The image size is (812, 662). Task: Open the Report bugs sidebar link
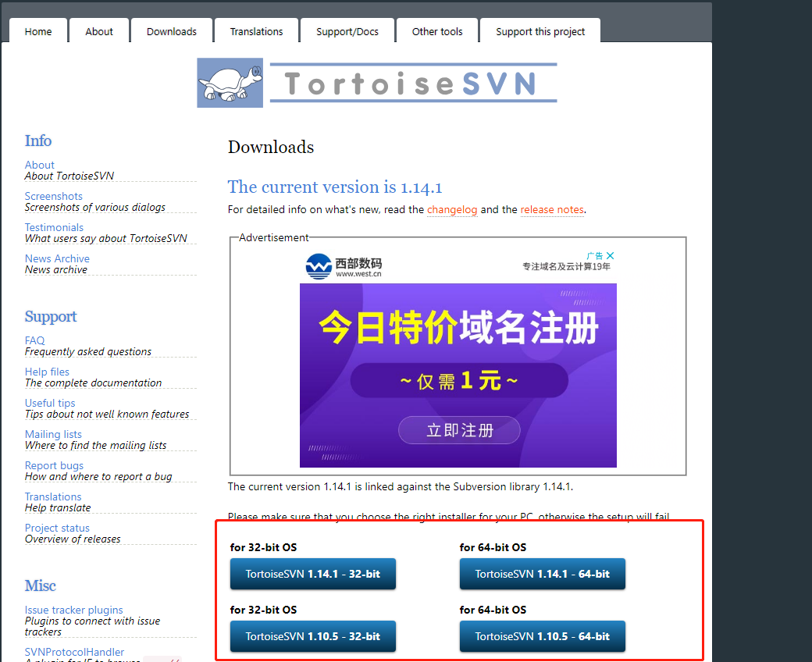tap(54, 465)
